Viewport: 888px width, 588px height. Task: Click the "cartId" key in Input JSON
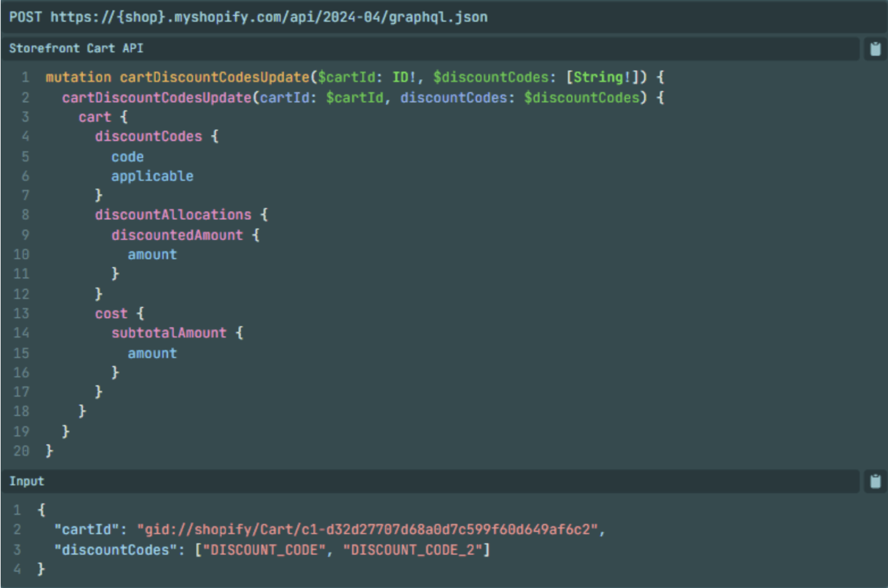(x=87, y=530)
